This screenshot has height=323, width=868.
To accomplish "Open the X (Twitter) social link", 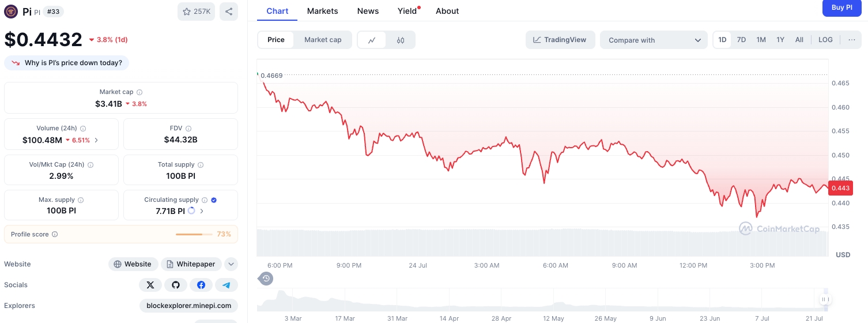I will pos(150,285).
